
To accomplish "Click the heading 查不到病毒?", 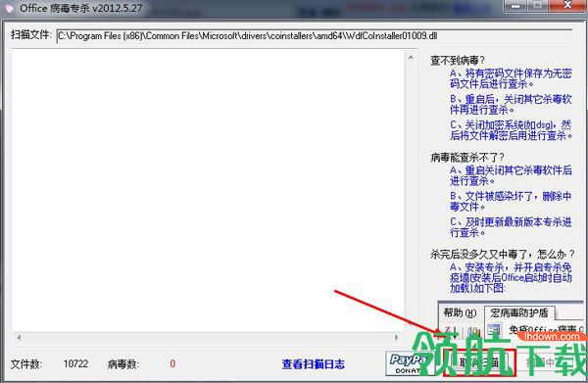I will 458,60.
